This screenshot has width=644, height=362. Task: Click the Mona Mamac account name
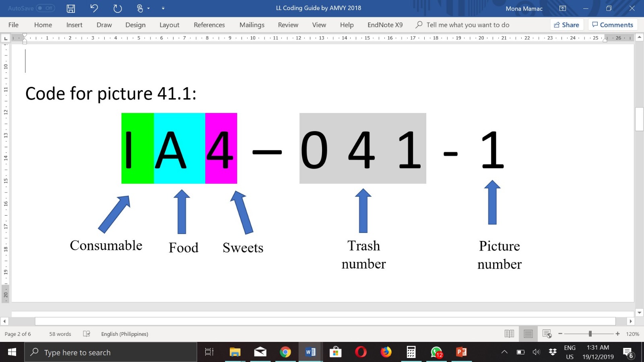click(524, 8)
